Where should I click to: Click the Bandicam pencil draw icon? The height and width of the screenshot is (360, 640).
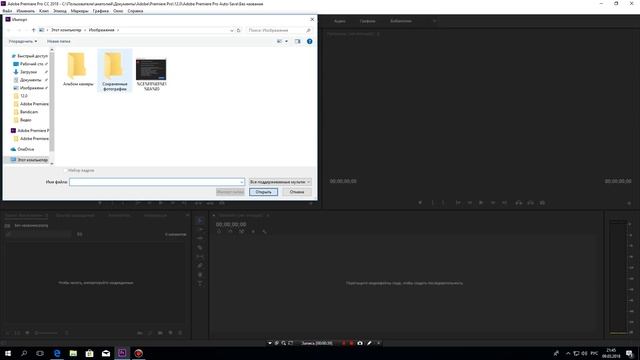point(369,343)
